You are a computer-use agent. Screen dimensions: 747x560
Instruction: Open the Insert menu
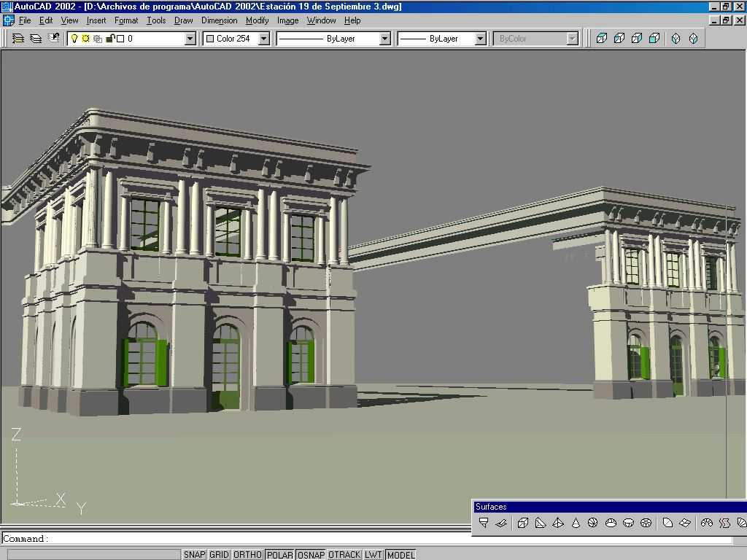pyautogui.click(x=96, y=20)
